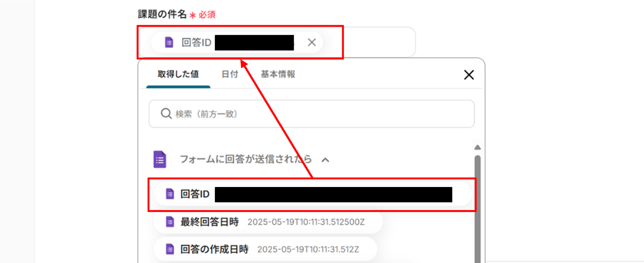
Task: Open the 基本情報 tab
Action: (278, 74)
